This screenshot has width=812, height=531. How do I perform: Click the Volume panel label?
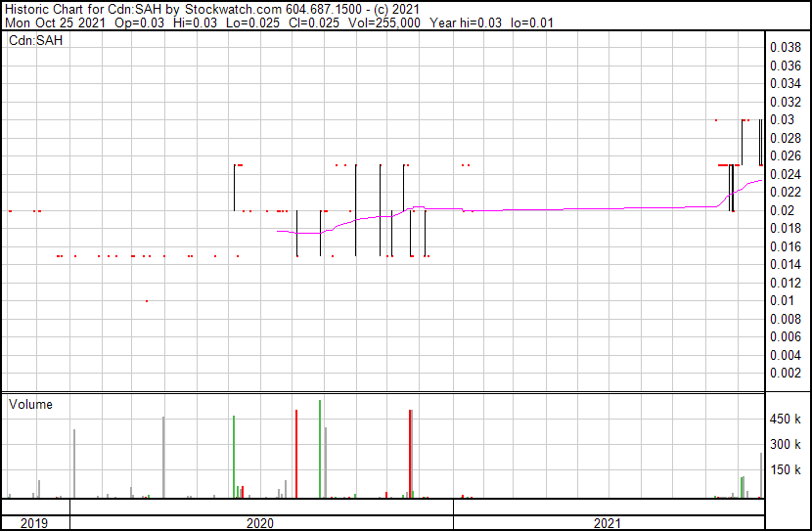pyautogui.click(x=30, y=404)
